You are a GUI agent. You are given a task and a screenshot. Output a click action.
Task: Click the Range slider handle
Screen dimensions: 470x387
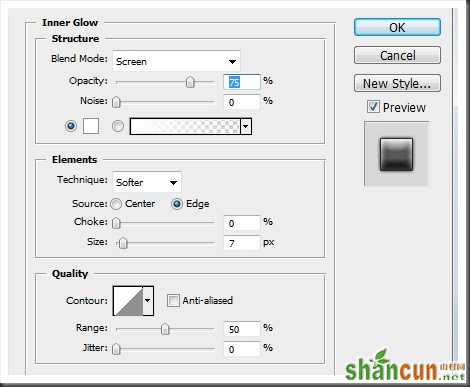(165, 329)
